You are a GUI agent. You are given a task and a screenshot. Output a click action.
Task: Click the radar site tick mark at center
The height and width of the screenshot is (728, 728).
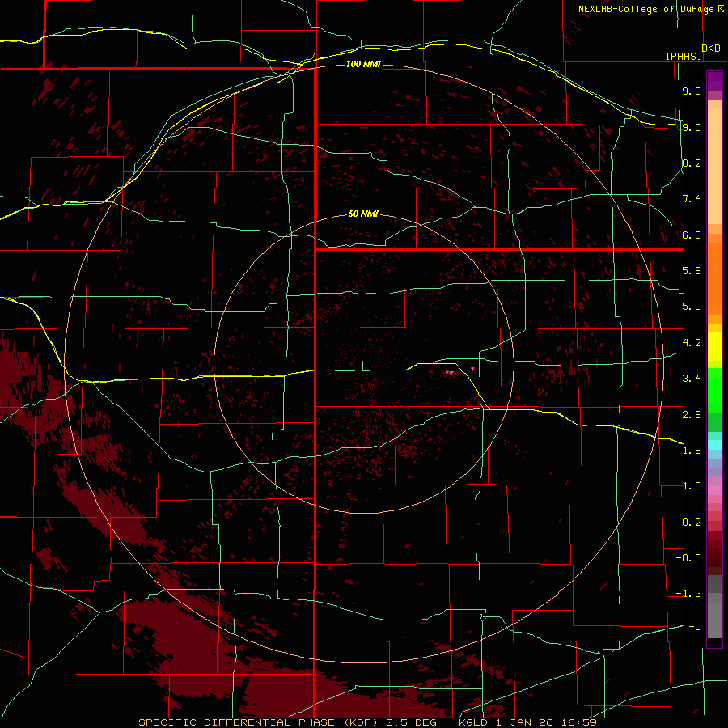coord(362,366)
